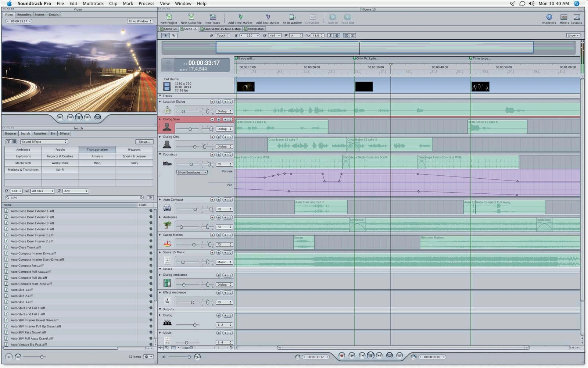The height and width of the screenshot is (368, 588).
Task: Toggle cycle playback in the transport bar
Action: click(x=390, y=356)
